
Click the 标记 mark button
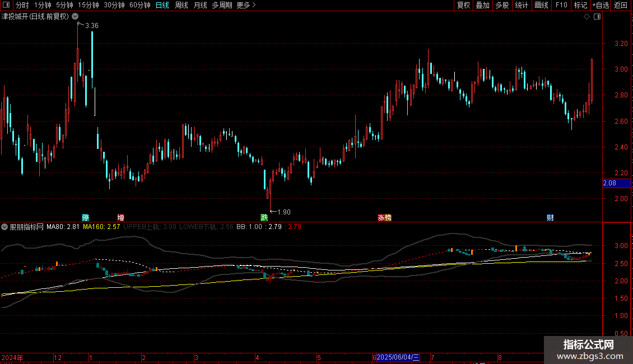point(580,5)
